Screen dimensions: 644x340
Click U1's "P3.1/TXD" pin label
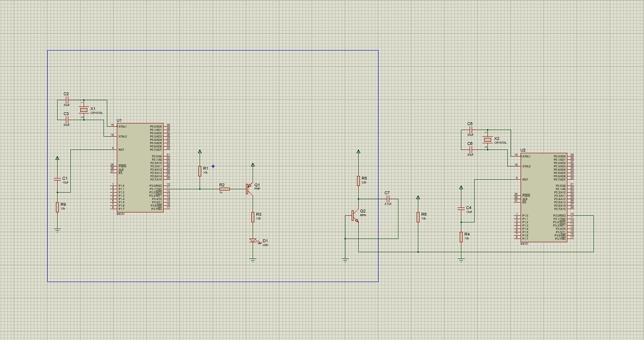[156, 189]
